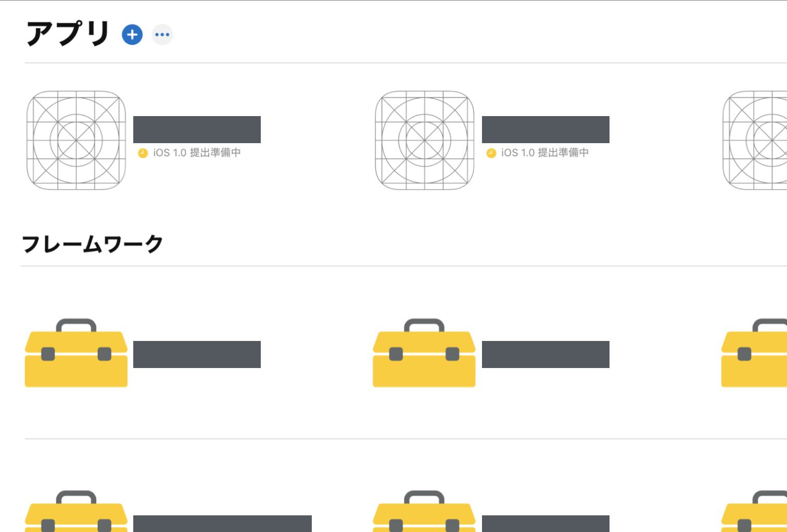
Task: Click the アプリ page heading
Action: click(68, 34)
